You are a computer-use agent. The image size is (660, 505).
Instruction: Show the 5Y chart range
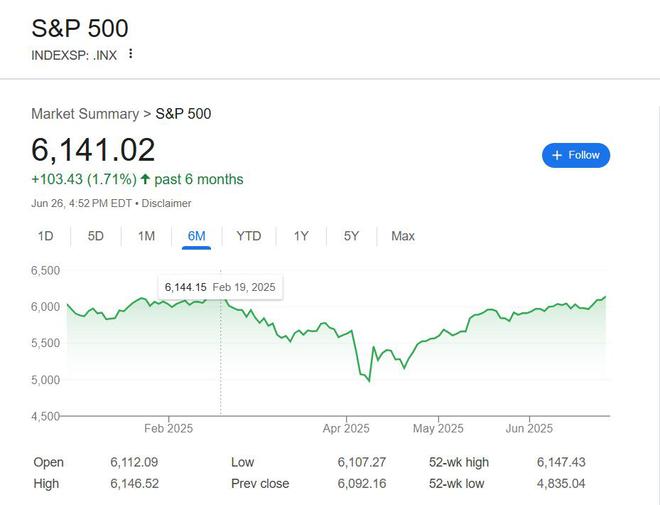click(x=351, y=236)
